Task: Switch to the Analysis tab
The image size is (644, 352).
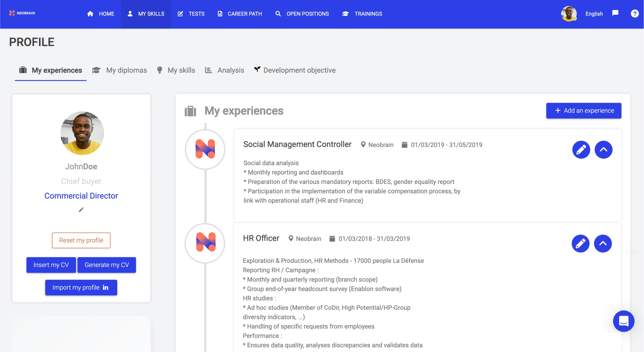Action: (225, 70)
